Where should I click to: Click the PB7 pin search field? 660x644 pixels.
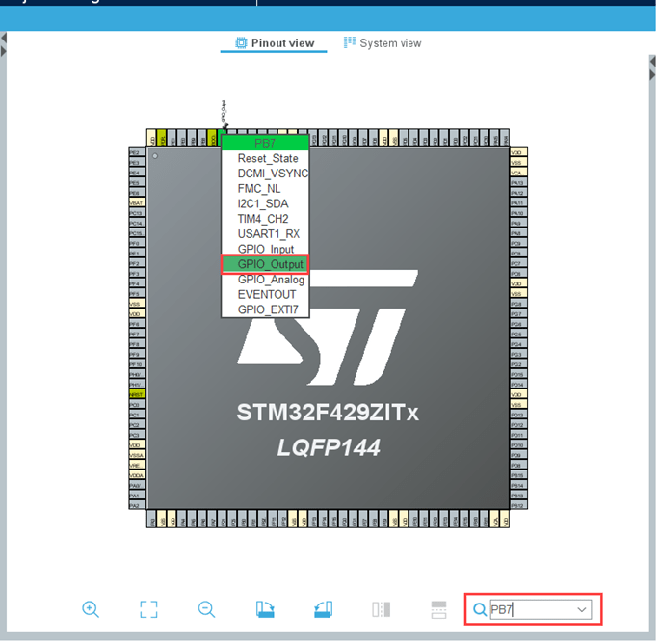tap(530, 609)
